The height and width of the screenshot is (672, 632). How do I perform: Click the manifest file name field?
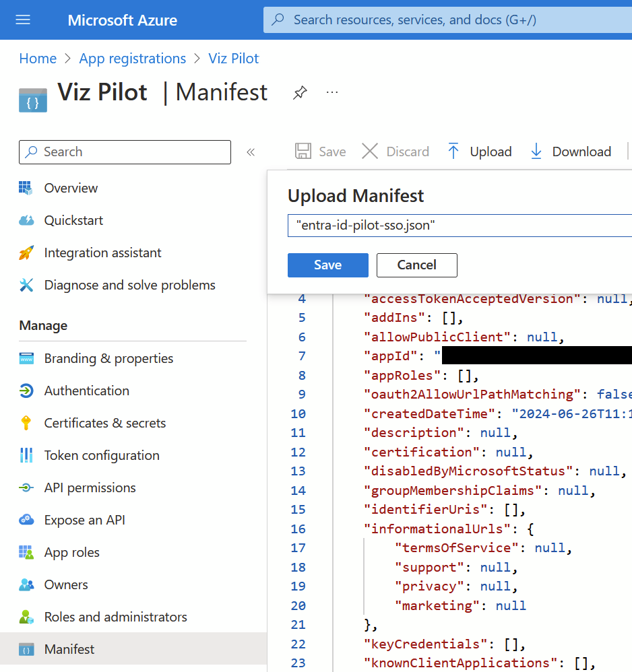tap(460, 226)
